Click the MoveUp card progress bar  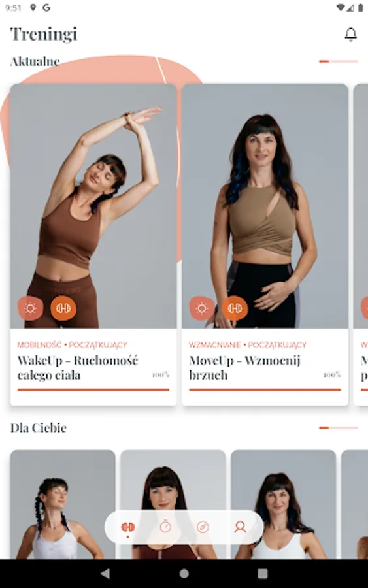click(x=265, y=389)
